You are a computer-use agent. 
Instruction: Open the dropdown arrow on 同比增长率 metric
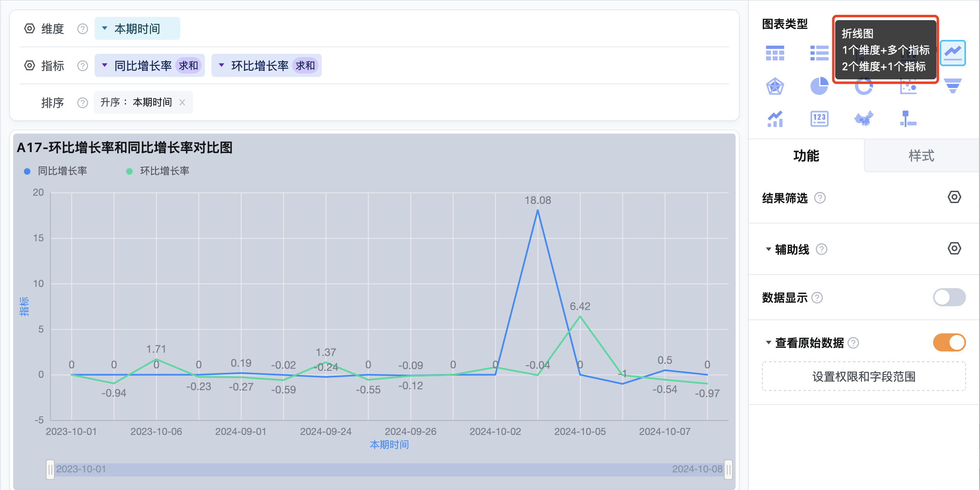coord(105,65)
